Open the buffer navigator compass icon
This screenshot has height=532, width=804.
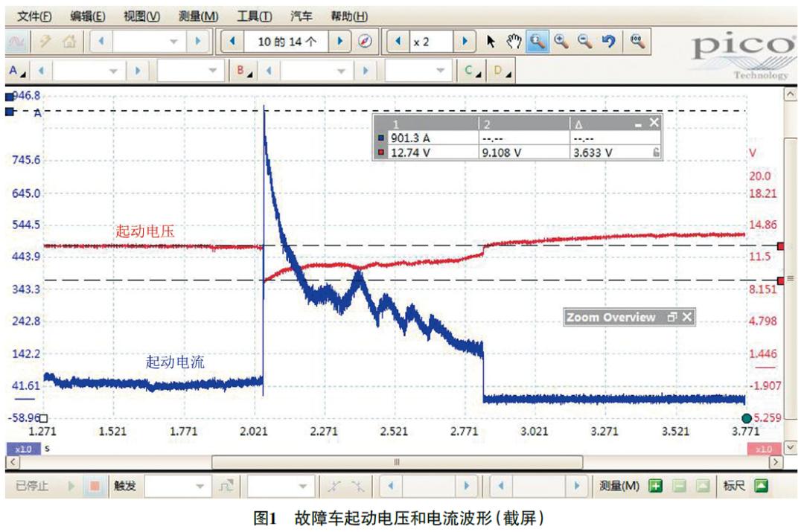(x=365, y=42)
